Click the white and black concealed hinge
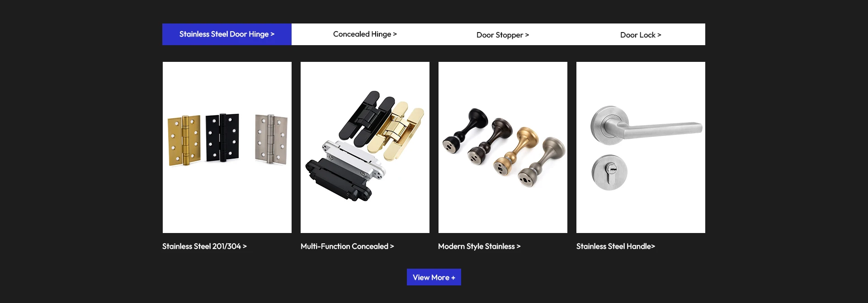This screenshot has height=303, width=868. [346, 172]
